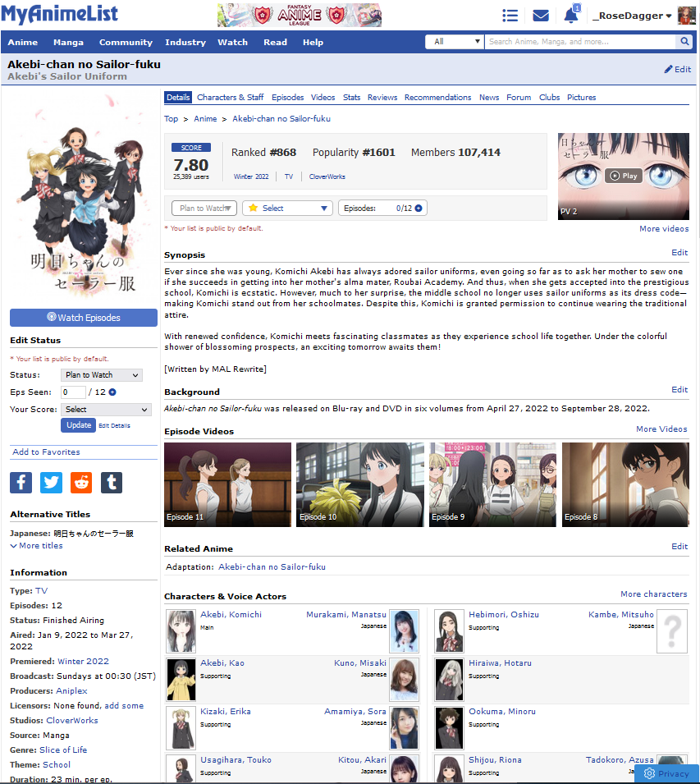Open the CloverWorks studio link in sidebar

pos(72,721)
